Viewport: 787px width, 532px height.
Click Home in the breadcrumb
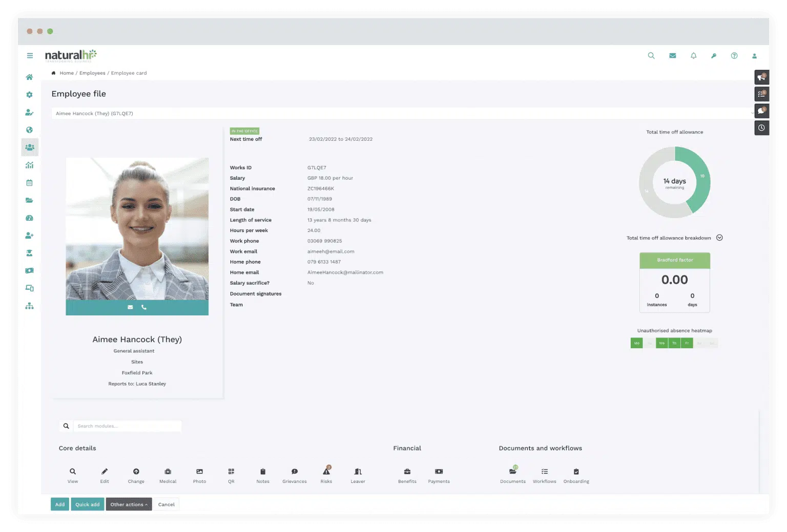click(67, 73)
